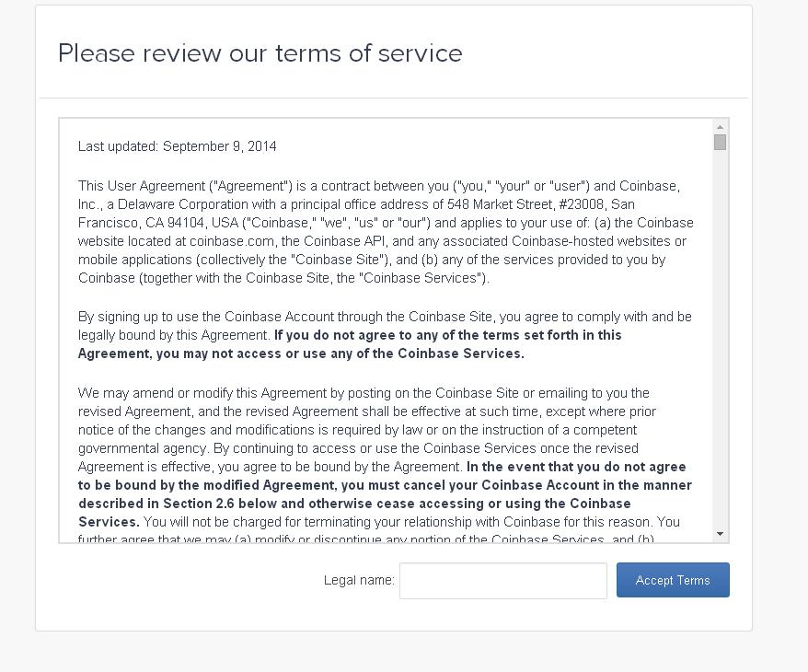Click the "Section 2.6" reference text
The width and height of the screenshot is (808, 672).
click(200, 504)
